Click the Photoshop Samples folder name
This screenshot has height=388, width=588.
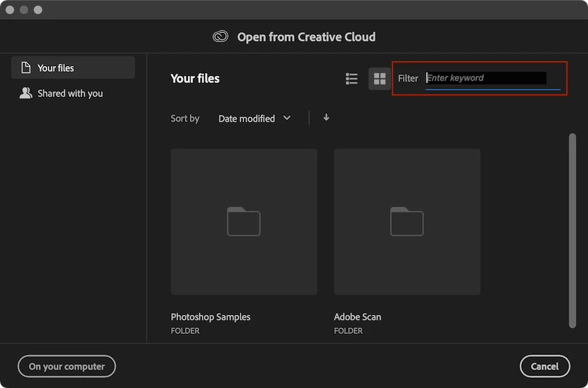point(210,317)
